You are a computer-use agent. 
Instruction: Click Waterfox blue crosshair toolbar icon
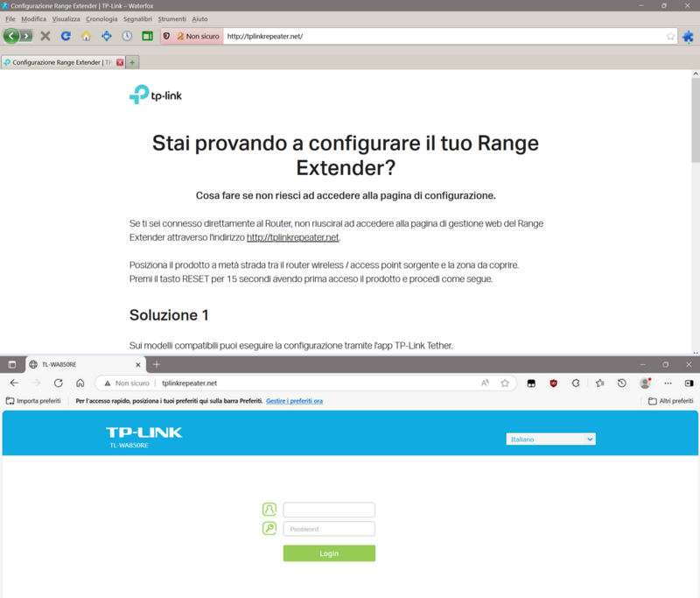coord(107,36)
